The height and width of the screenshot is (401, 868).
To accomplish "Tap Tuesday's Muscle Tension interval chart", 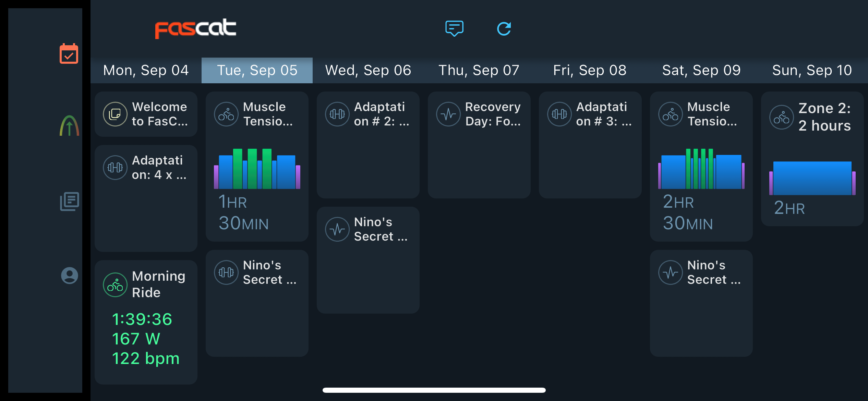I will coord(257,169).
